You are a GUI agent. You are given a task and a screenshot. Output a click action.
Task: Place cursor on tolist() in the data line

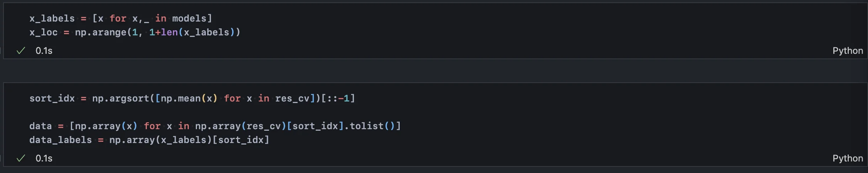[370, 126]
